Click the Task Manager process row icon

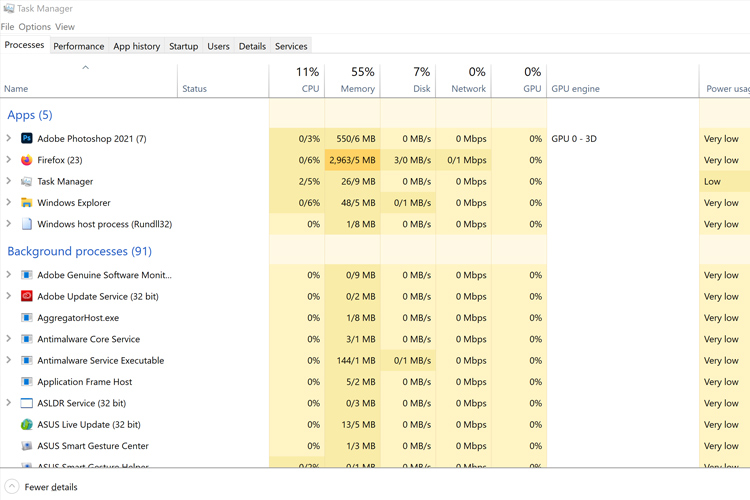(27, 181)
